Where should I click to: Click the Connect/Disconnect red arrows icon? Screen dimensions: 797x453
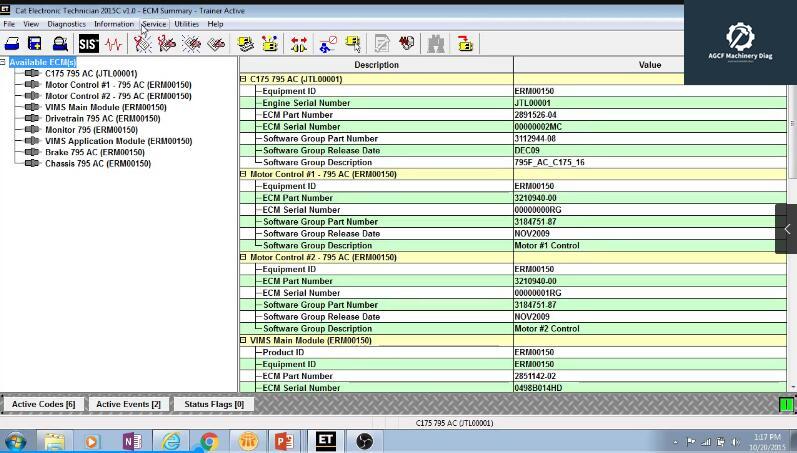pyautogui.click(x=299, y=44)
